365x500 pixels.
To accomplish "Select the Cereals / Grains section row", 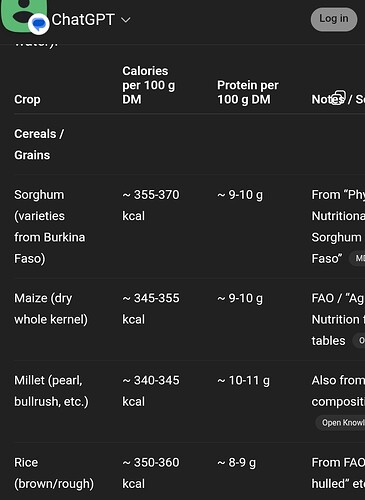I will click(x=39, y=144).
